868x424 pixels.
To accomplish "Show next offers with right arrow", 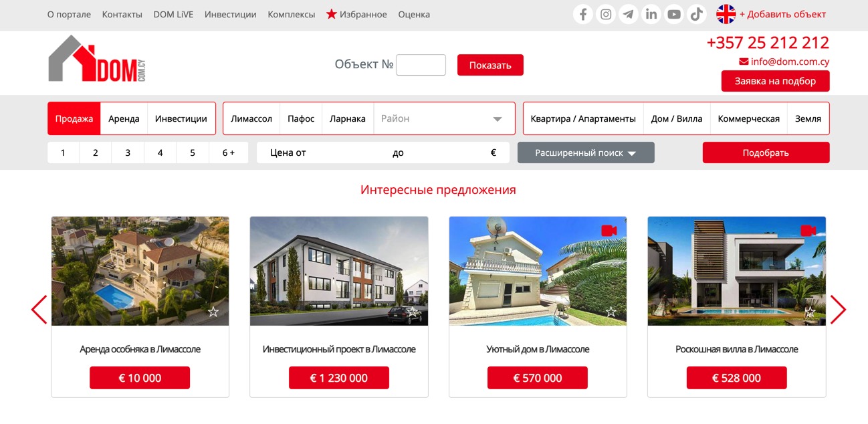I will pyautogui.click(x=838, y=310).
